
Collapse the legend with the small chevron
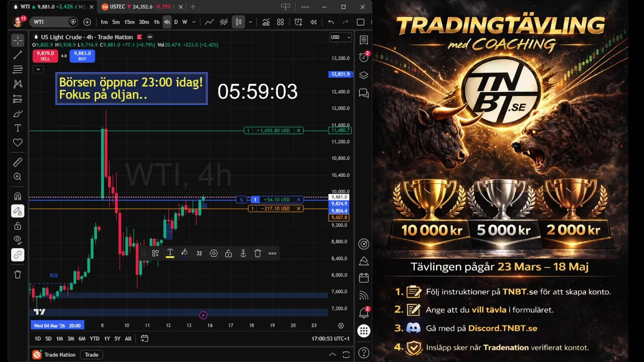(38, 69)
